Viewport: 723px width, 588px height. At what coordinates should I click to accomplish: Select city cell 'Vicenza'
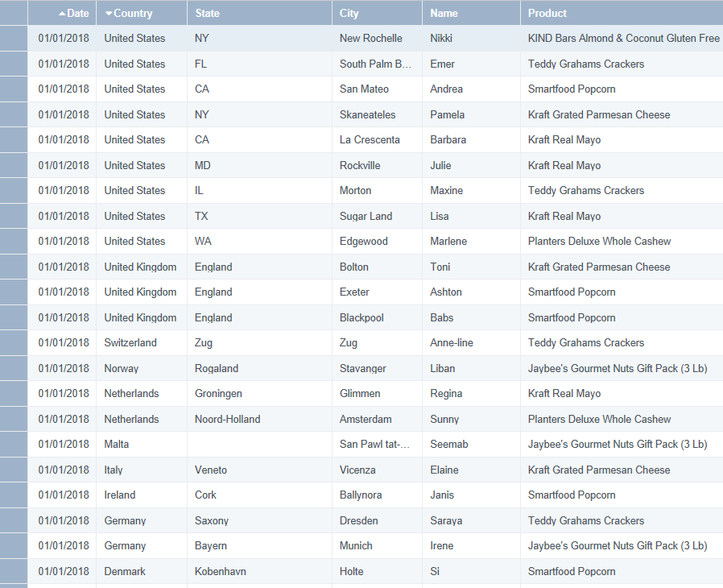click(x=377, y=470)
